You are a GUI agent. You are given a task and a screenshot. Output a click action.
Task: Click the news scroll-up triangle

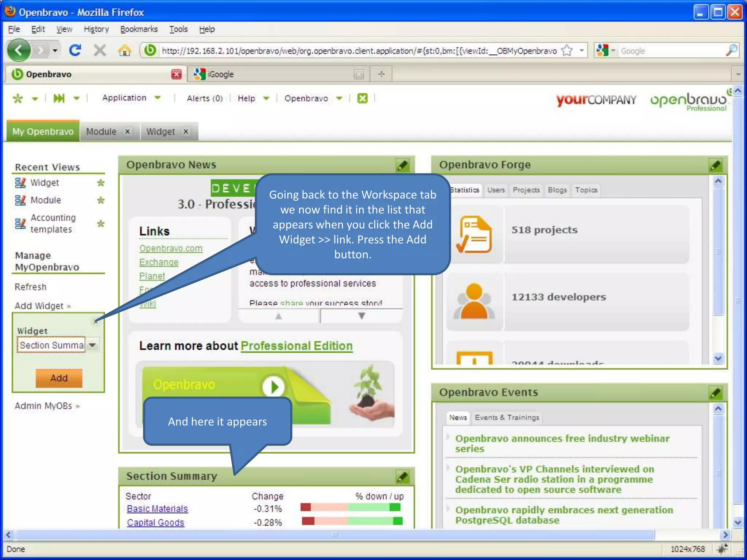tap(279, 316)
